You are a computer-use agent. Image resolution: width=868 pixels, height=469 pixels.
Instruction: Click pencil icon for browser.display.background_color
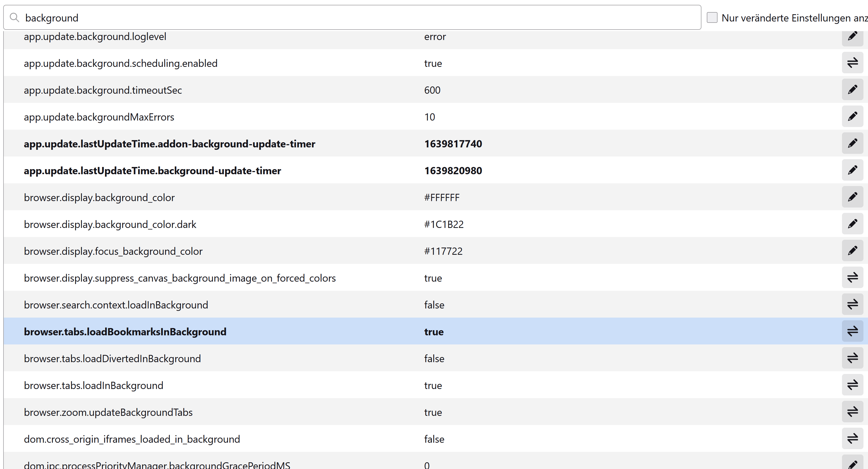[x=852, y=197]
